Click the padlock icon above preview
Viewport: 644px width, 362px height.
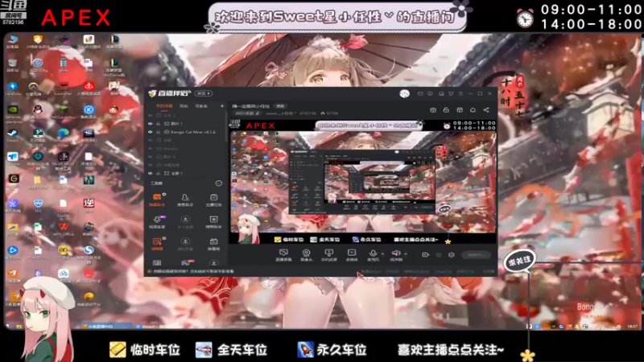coord(446,110)
